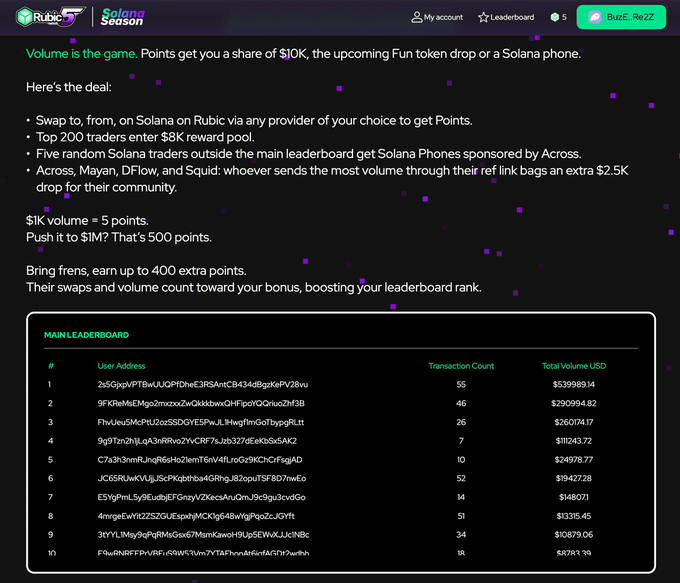This screenshot has height=583, width=680.
Task: Click the Volume is the game text
Action: click(82, 54)
